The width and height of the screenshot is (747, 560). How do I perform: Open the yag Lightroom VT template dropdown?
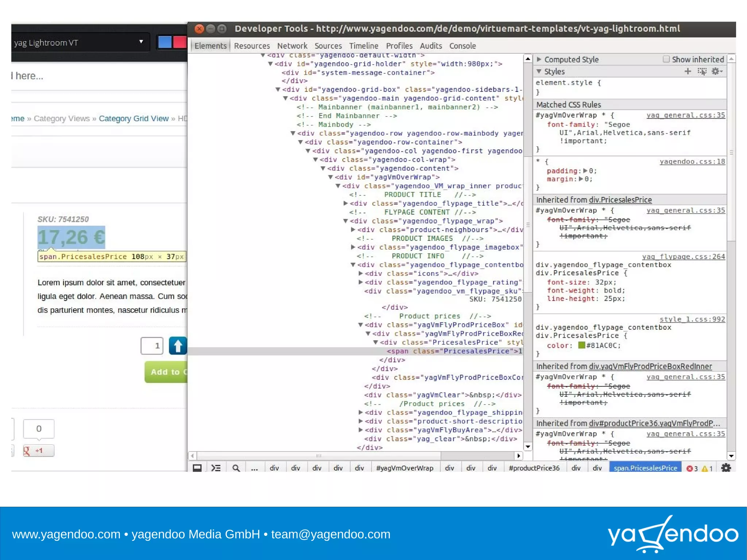point(141,42)
